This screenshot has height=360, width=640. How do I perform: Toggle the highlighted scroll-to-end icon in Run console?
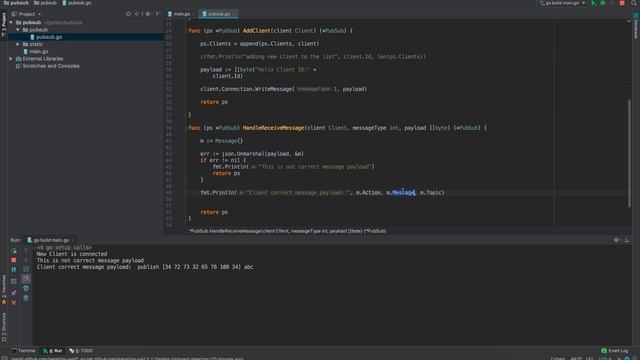pos(26,279)
